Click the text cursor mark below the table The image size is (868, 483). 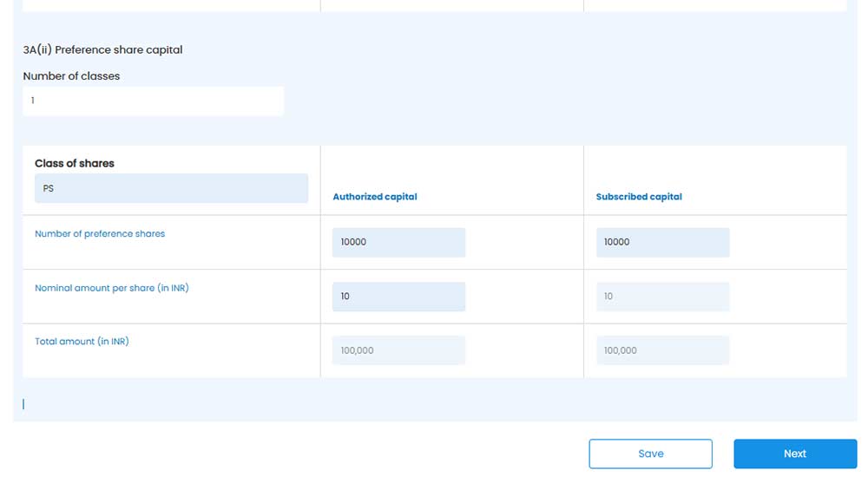[23, 404]
